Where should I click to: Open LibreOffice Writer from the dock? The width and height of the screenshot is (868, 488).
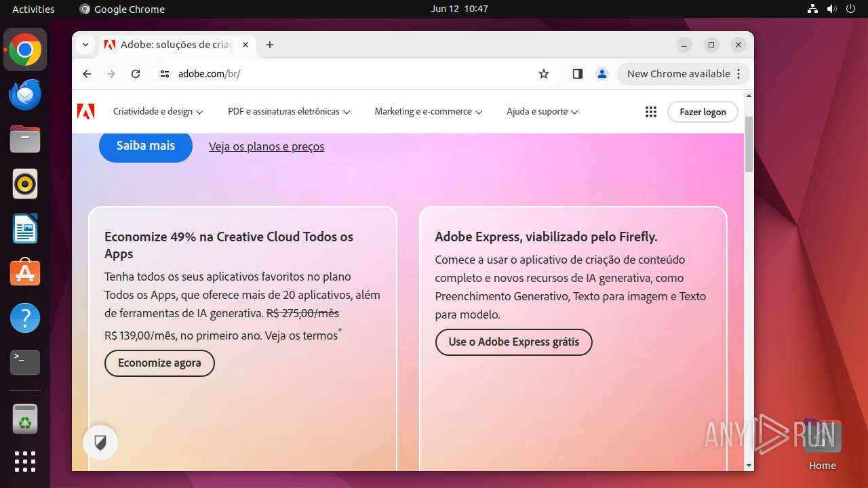click(25, 228)
